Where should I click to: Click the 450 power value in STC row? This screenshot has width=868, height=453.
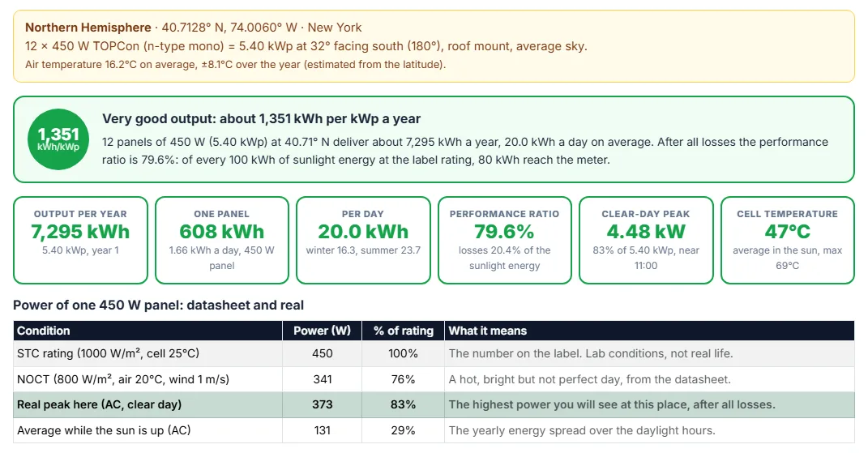[x=323, y=353]
